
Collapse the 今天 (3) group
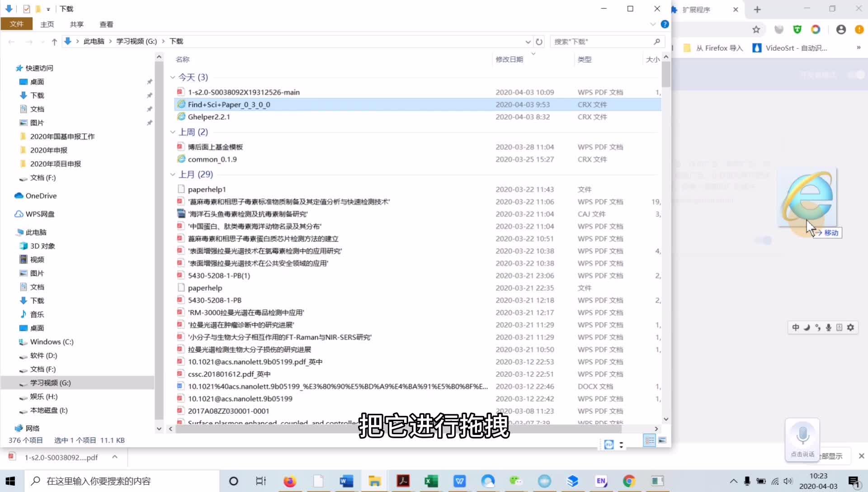coord(173,77)
